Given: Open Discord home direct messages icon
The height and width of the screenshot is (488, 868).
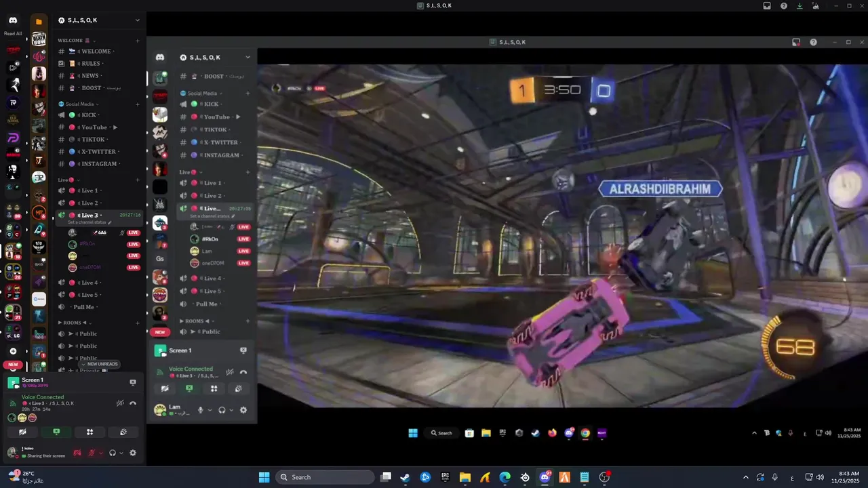Looking at the screenshot, I should click(13, 21).
